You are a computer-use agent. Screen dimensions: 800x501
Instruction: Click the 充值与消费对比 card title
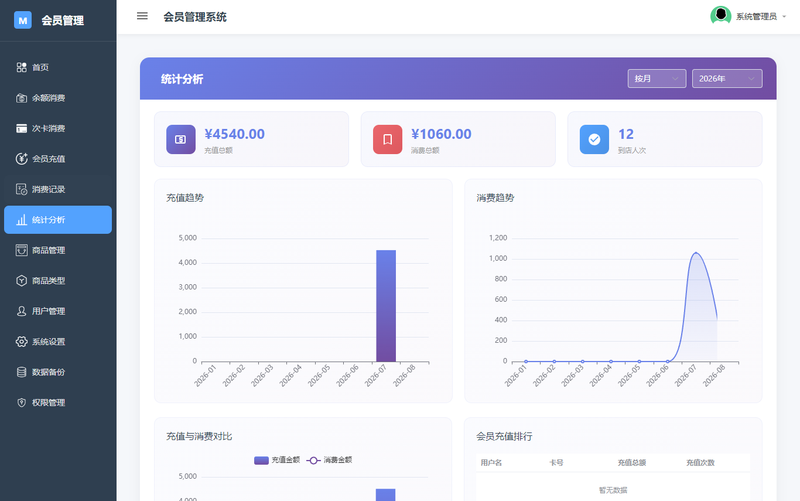click(x=199, y=436)
